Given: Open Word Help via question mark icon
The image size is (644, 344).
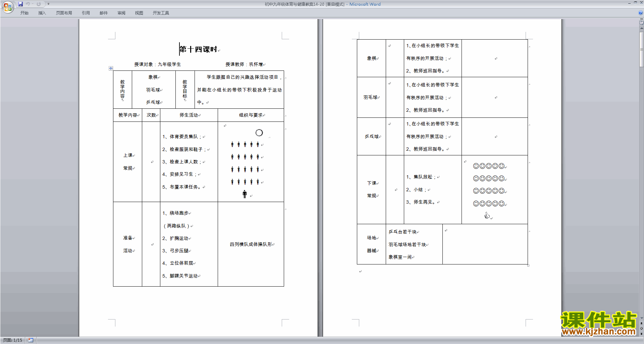Looking at the screenshot, I should click(641, 13).
